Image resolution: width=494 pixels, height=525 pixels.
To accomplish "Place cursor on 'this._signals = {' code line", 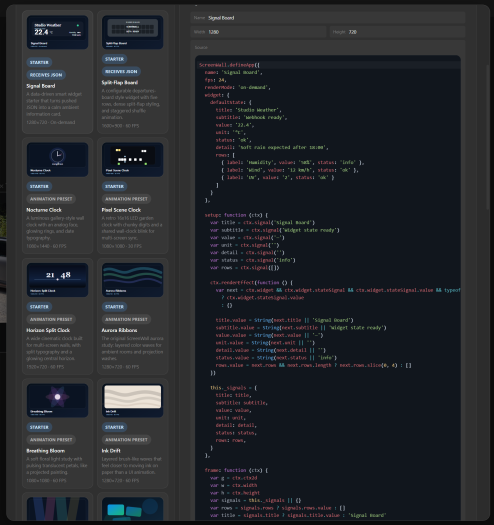I will click(233, 388).
